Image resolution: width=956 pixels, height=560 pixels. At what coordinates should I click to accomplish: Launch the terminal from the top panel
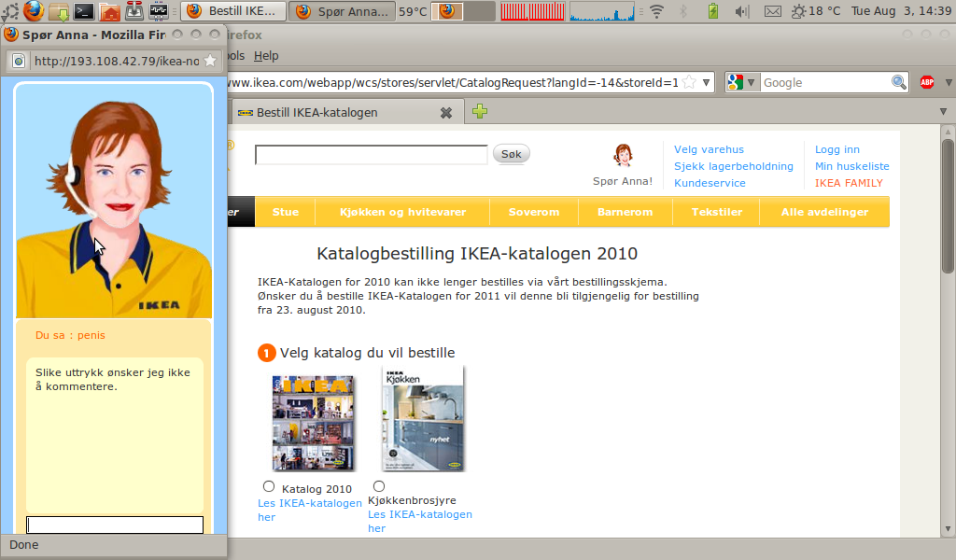(83, 11)
